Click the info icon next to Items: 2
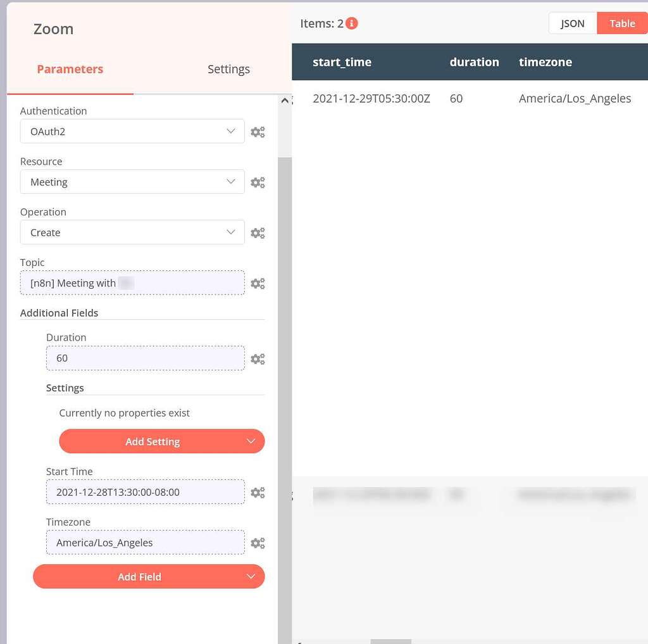 [x=352, y=23]
